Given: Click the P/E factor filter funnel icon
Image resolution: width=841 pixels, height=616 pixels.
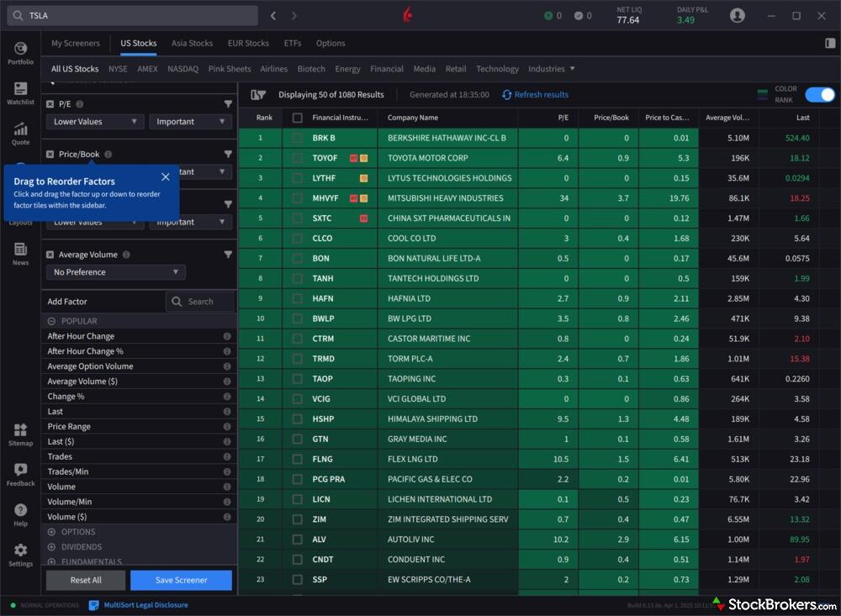Looking at the screenshot, I should point(228,104).
